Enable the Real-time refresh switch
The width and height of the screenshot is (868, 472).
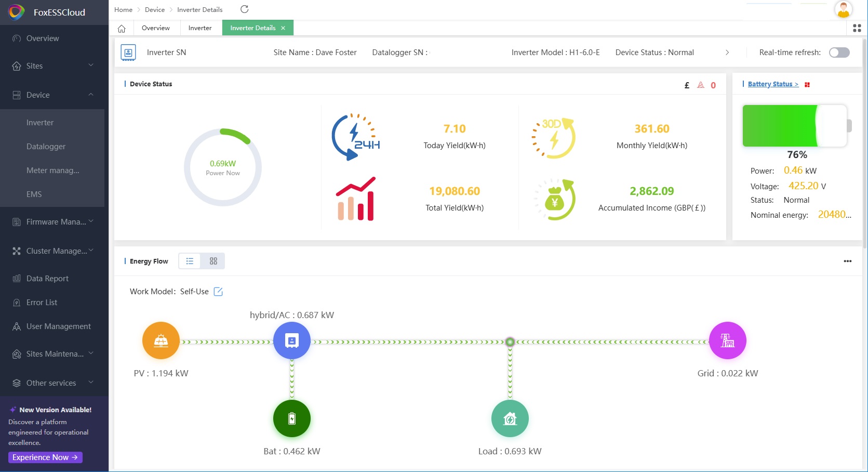pos(839,53)
